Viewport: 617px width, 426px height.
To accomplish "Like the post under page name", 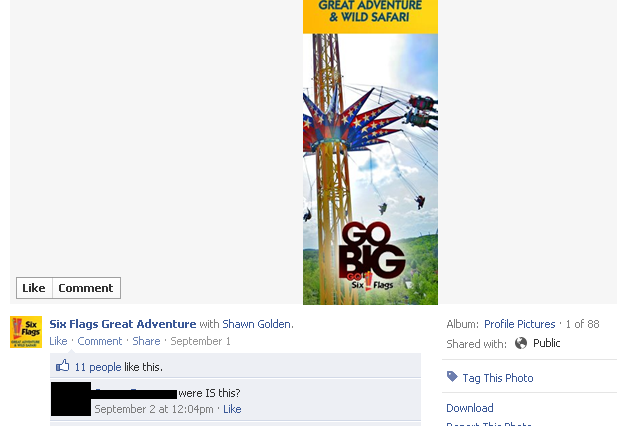I will pos(58,341).
